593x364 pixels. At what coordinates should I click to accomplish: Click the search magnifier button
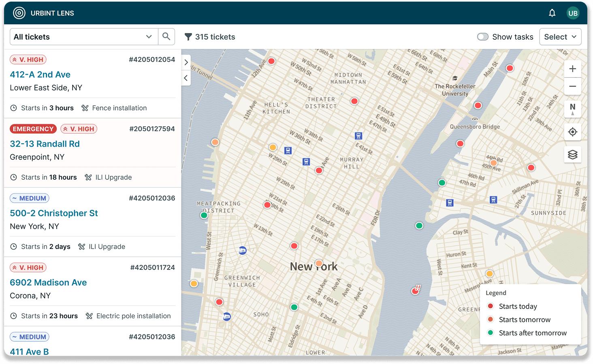pos(166,36)
